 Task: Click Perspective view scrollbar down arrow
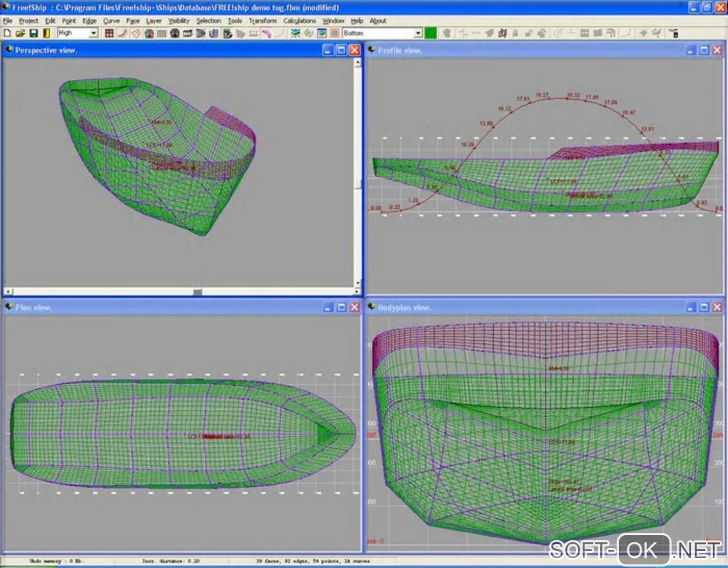(358, 283)
